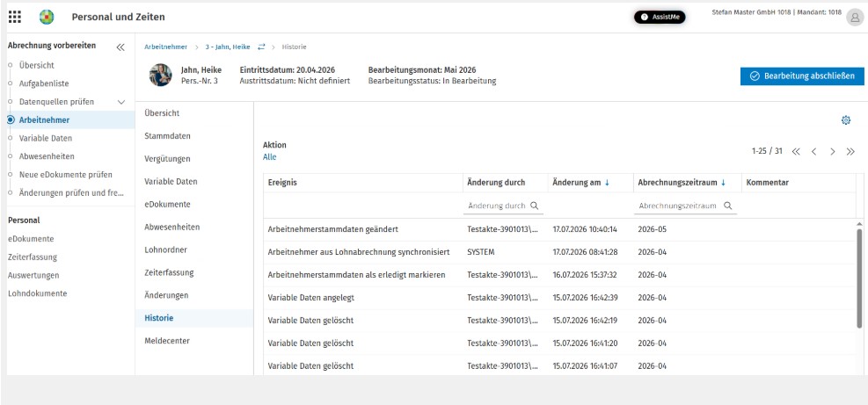Open Lohndokumente in sidebar
The height and width of the screenshot is (405, 868).
(37, 293)
